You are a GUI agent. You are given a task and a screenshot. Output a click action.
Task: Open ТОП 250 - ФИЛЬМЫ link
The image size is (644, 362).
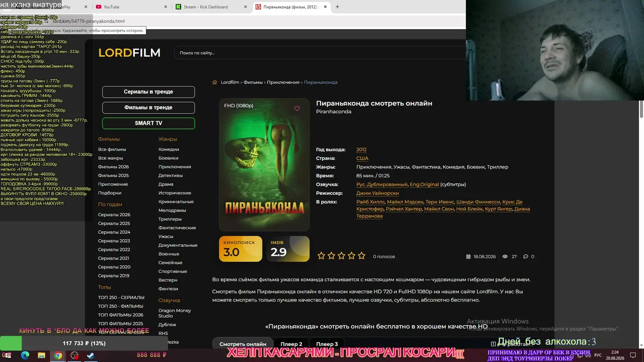(121, 306)
